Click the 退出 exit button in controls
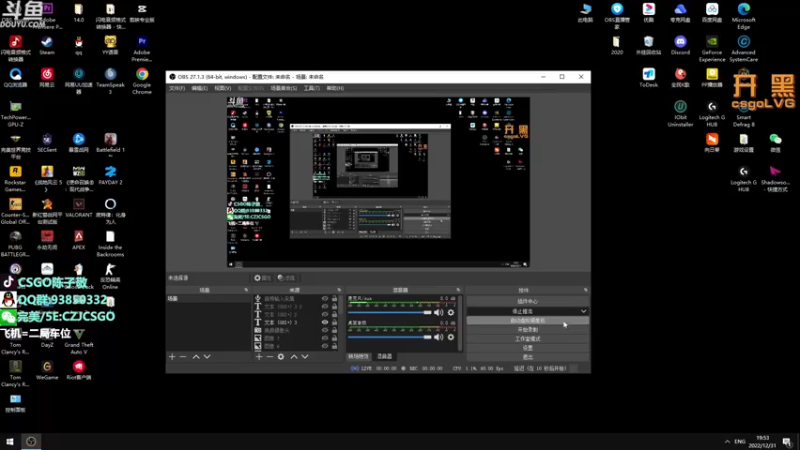 point(528,357)
